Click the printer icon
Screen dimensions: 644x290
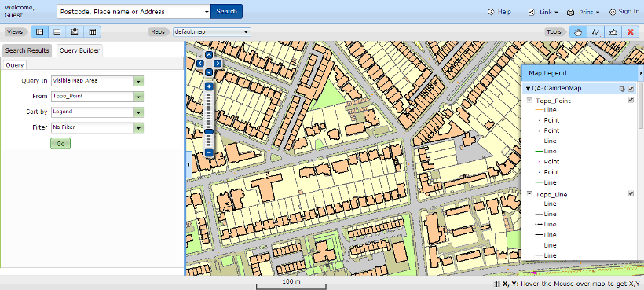coord(570,13)
